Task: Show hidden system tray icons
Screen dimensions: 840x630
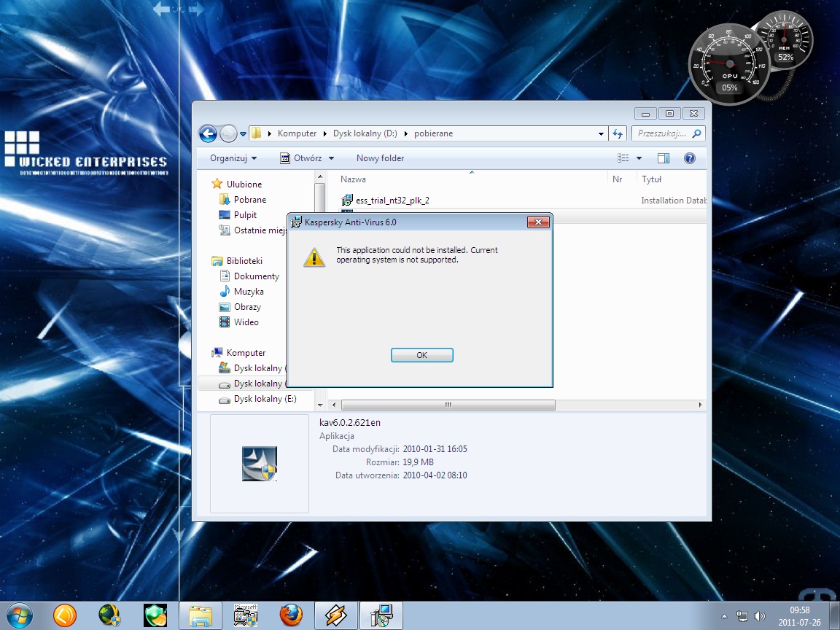Action: (724, 616)
